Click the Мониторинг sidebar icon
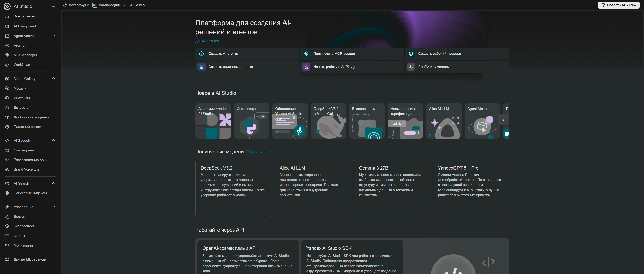Viewport: 644px width, 274px height. pos(7,245)
